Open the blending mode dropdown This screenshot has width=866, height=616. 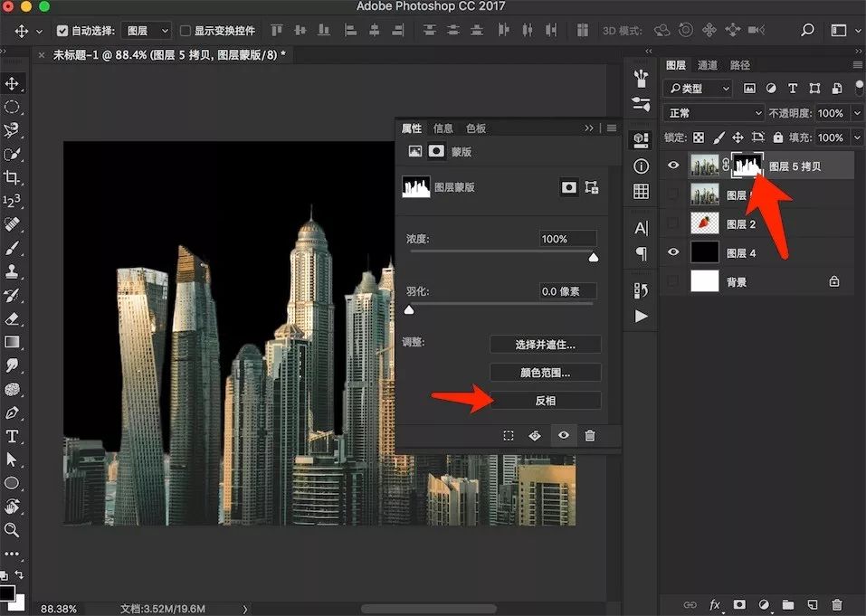point(713,112)
